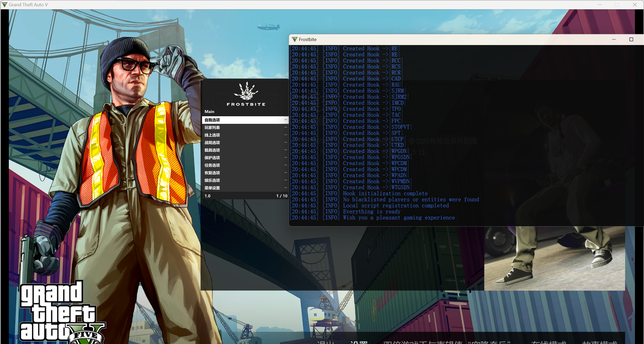Maximize the Frostbite console window
The height and width of the screenshot is (344, 644).
click(631, 40)
